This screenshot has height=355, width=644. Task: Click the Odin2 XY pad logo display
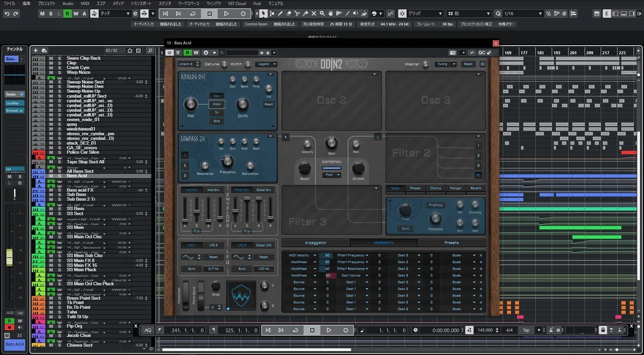click(241, 296)
